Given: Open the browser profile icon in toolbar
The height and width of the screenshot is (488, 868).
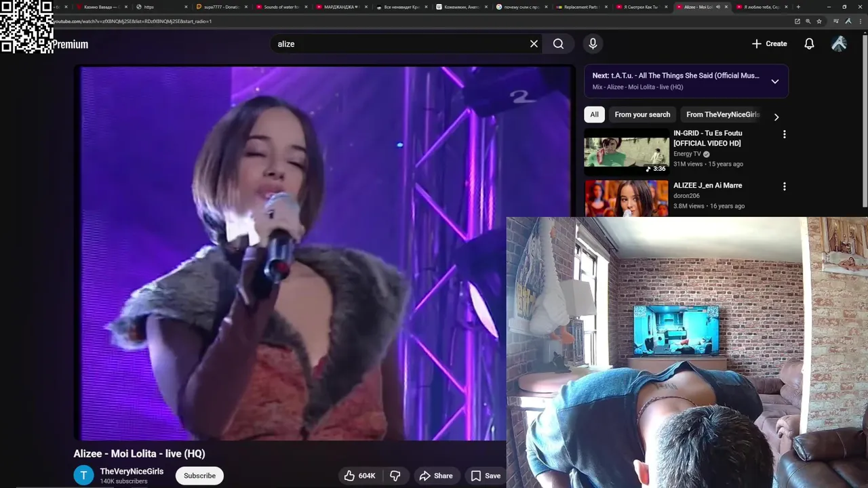Looking at the screenshot, I should point(848,21).
